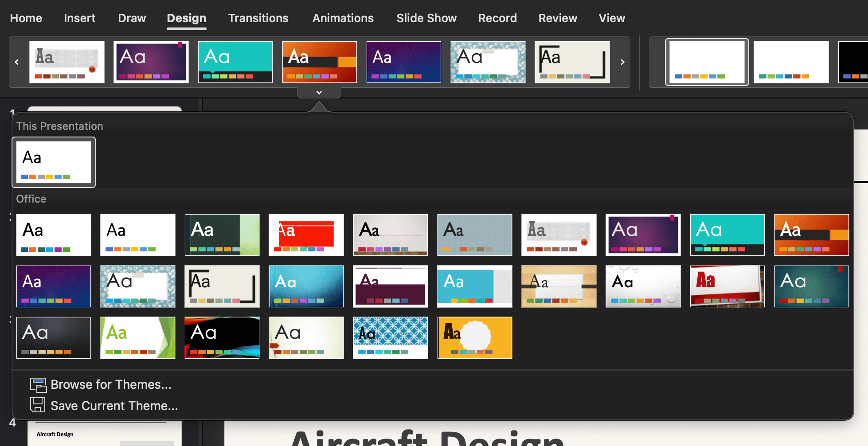868x446 pixels.
Task: Pick the flat gray-blue theme in the Office gallery
Action: pyautogui.click(x=475, y=235)
